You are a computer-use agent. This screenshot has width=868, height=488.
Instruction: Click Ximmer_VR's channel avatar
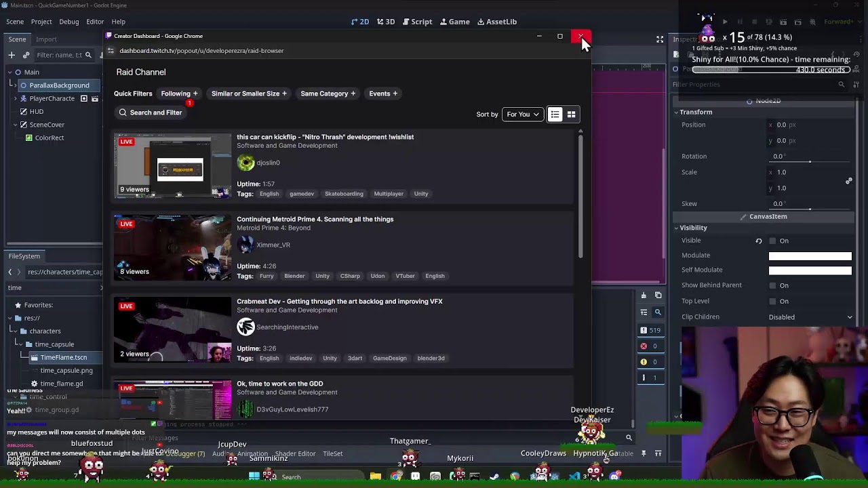[245, 245]
